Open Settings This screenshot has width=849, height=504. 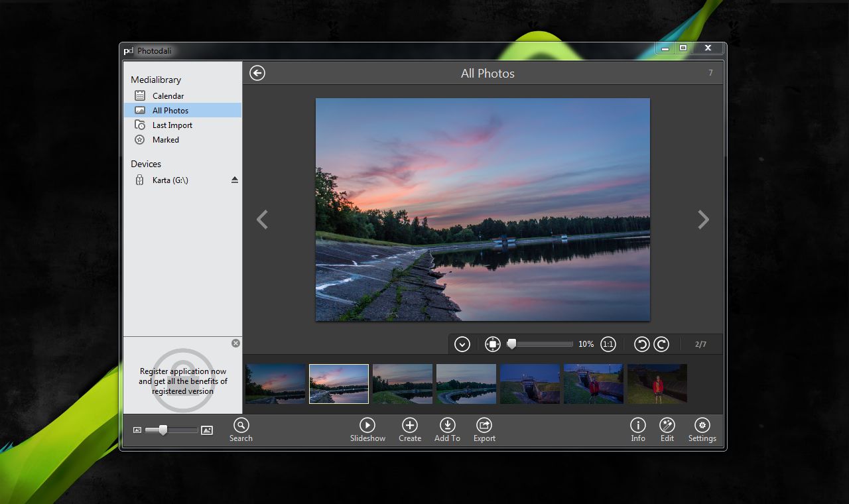(702, 430)
